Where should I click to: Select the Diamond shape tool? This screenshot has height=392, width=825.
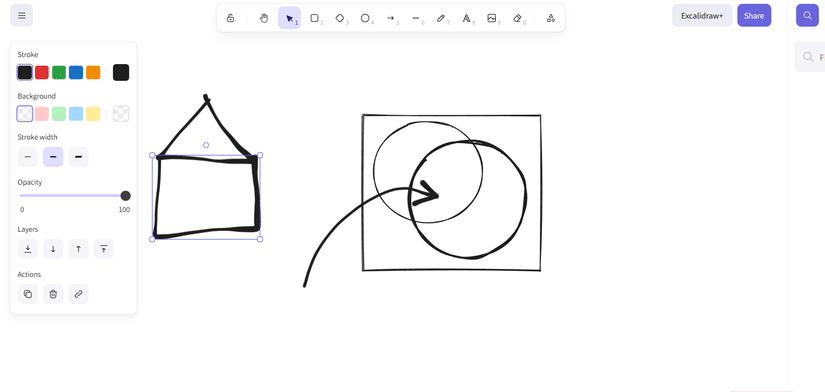tap(340, 18)
